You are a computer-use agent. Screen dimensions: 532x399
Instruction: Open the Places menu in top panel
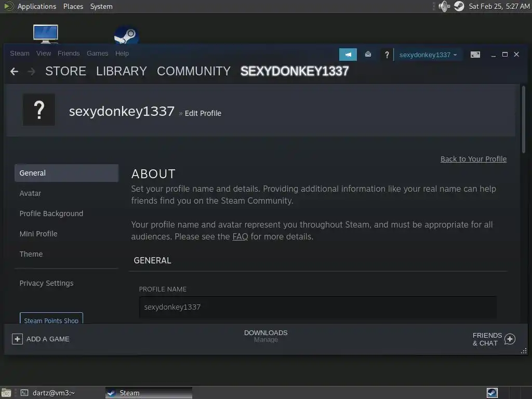pyautogui.click(x=73, y=6)
